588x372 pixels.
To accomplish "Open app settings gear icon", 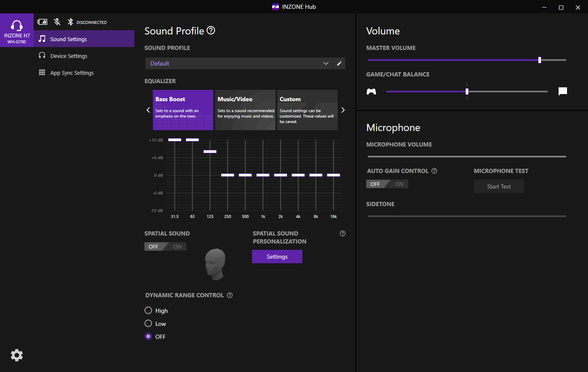I will tap(17, 355).
